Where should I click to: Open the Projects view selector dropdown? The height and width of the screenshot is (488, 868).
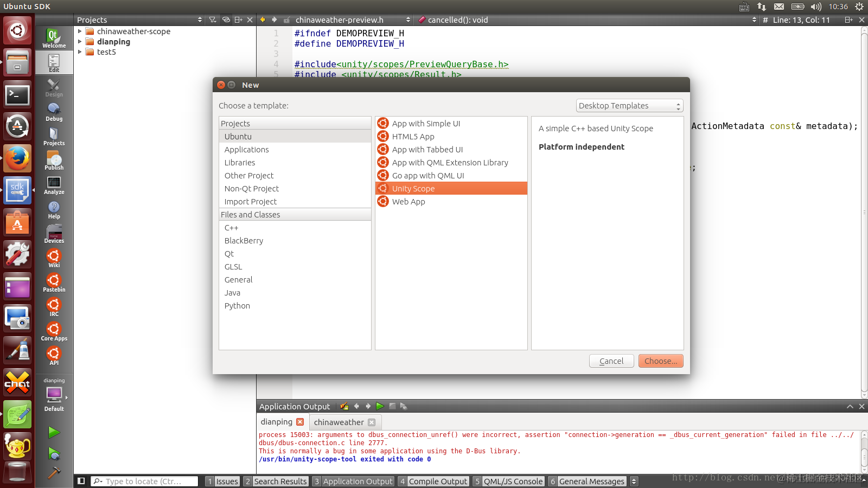point(139,20)
